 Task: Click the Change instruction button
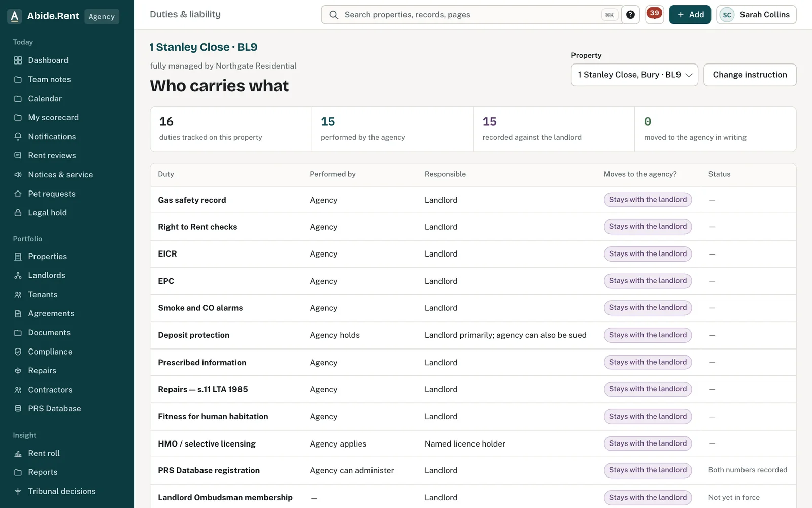point(750,75)
